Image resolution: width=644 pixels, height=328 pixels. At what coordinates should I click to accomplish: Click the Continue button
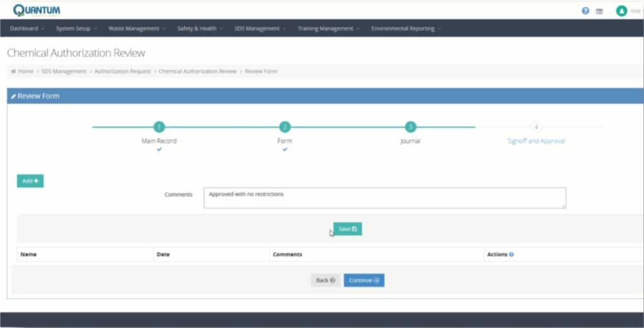pos(364,280)
